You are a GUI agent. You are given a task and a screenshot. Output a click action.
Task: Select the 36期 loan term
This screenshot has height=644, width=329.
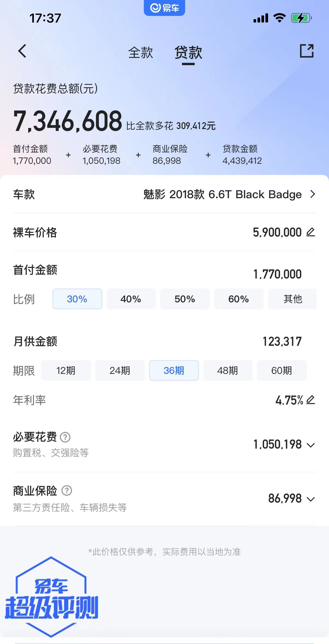click(174, 370)
